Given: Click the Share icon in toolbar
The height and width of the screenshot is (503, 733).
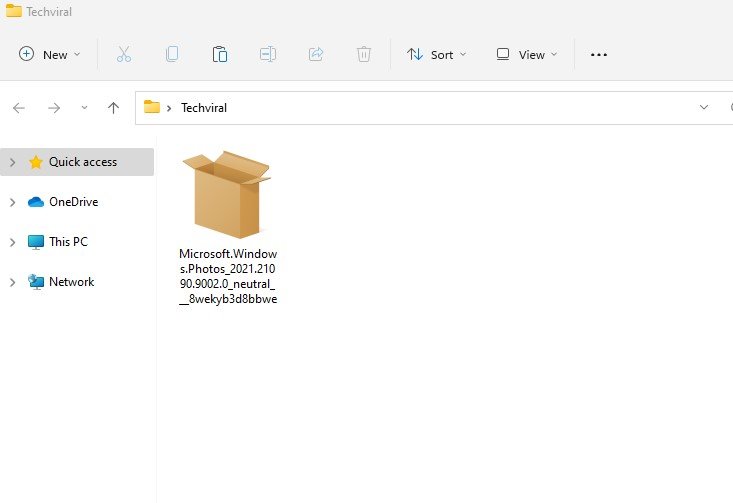Looking at the screenshot, I should (316, 55).
